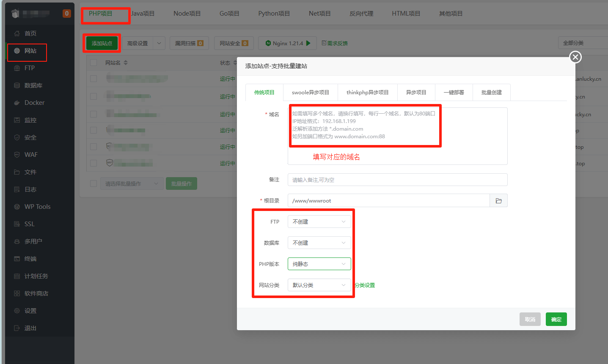Open the 全部分类 filter dropdown
608x364 pixels.
[583, 43]
